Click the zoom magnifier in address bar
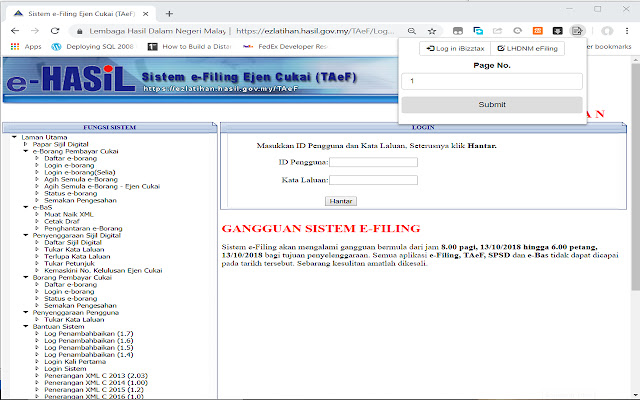 pos(412,31)
